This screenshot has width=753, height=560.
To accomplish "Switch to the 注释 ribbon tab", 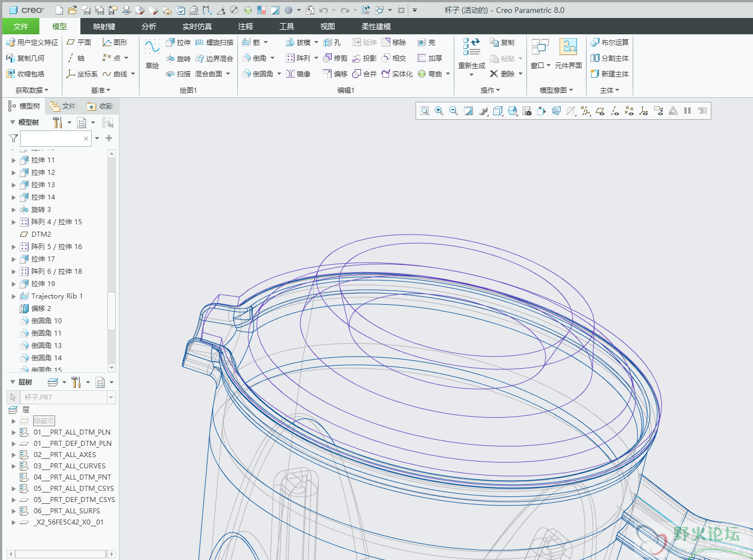I will point(246,26).
